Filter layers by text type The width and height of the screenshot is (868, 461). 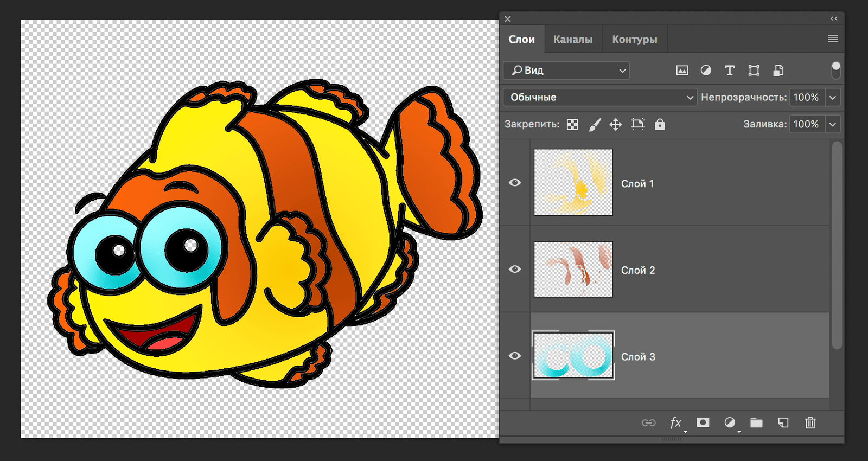point(730,71)
